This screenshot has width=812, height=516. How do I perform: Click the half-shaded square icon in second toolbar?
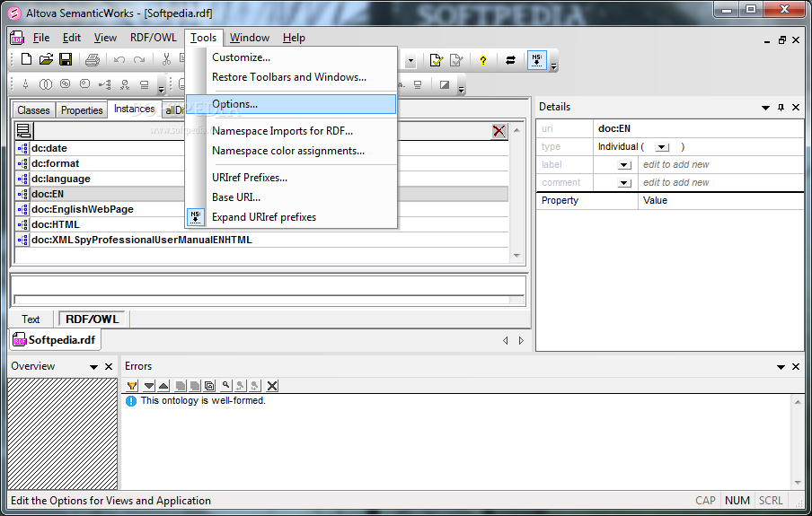(x=445, y=85)
